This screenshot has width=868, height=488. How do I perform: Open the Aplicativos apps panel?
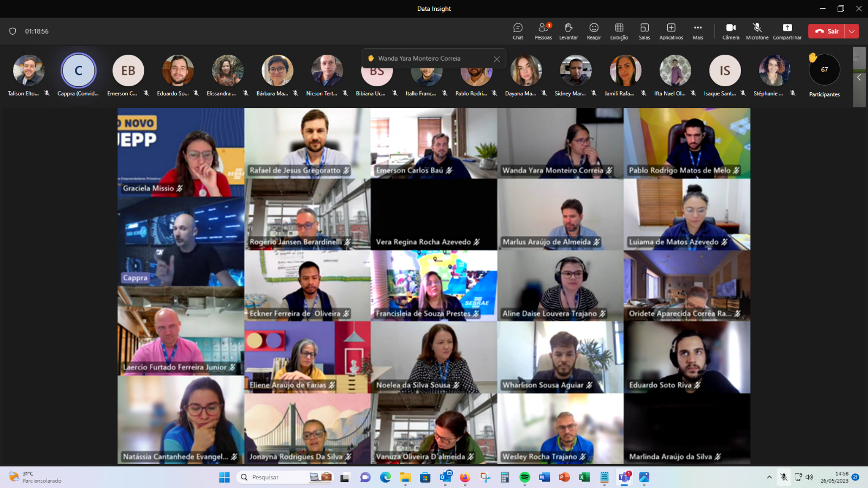tap(671, 31)
